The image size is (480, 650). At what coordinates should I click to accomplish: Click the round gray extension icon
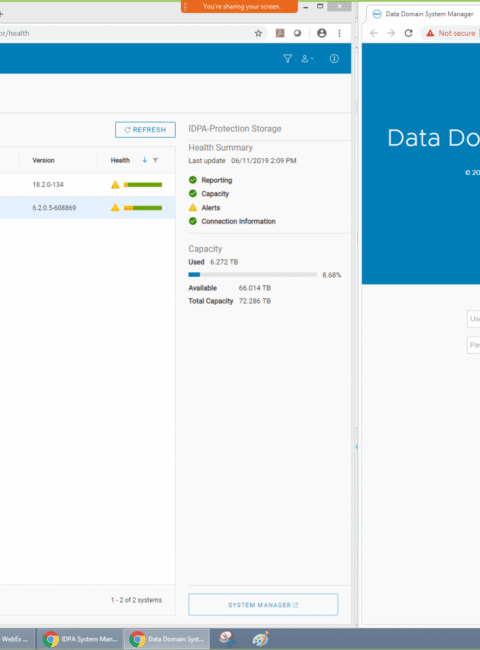297,33
